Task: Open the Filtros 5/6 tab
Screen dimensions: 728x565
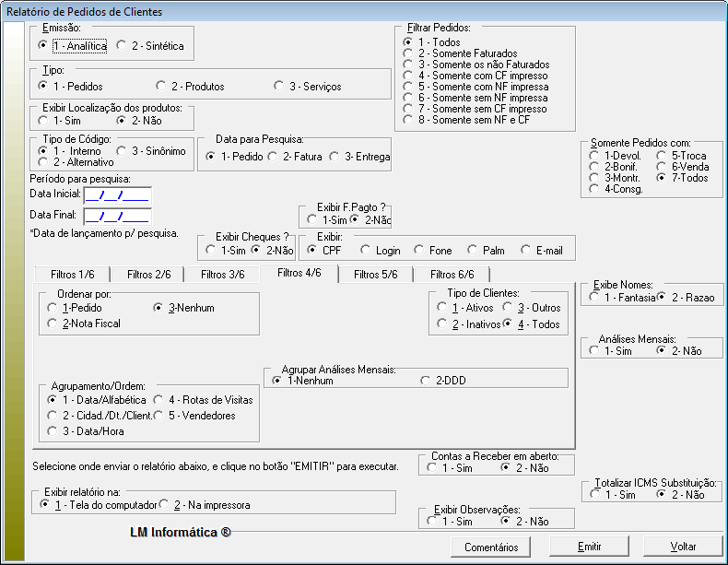Action: [376, 274]
